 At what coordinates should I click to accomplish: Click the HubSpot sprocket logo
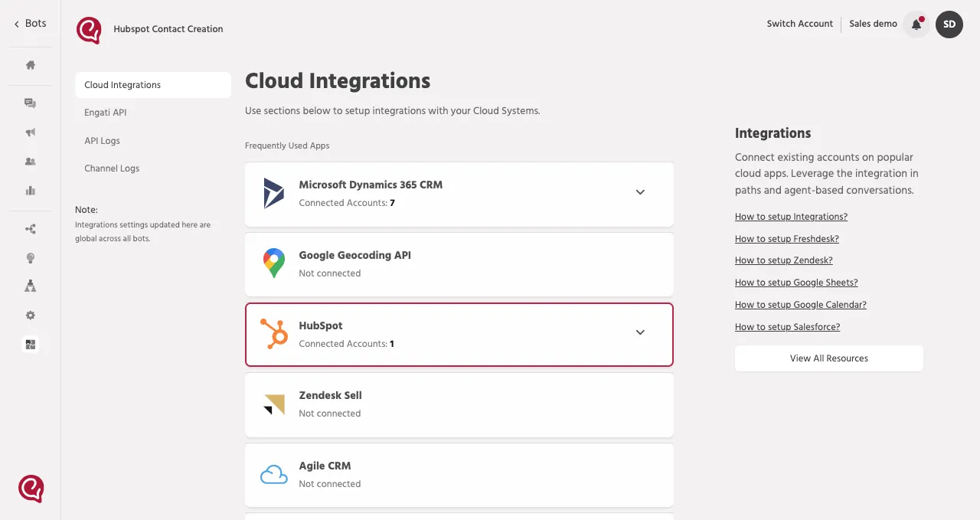pyautogui.click(x=273, y=334)
